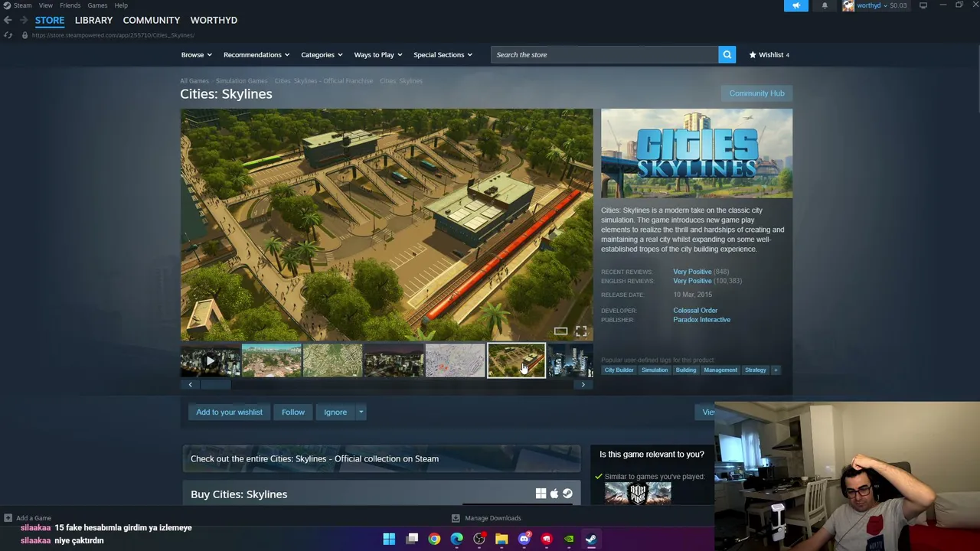Viewport: 980px width, 551px height.
Task: Expand the Recommendations dropdown
Action: pyautogui.click(x=256, y=54)
